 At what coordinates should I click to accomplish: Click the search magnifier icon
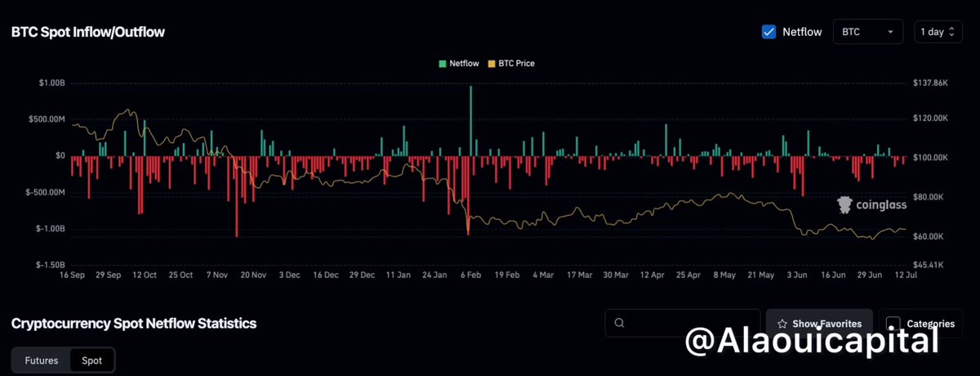point(621,324)
